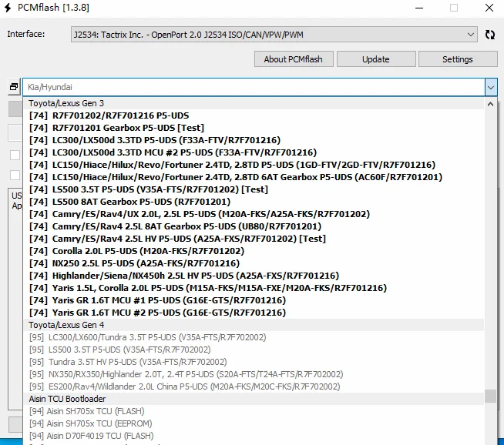Click Aisin TCU Bootloader group header
Screen dimensions: 504x445
click(254, 399)
